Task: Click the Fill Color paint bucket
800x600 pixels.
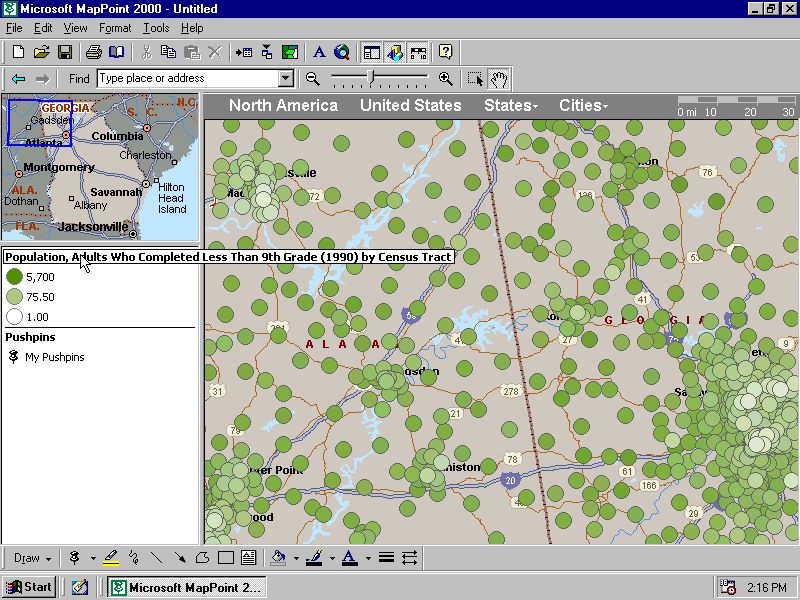Action: pos(278,558)
